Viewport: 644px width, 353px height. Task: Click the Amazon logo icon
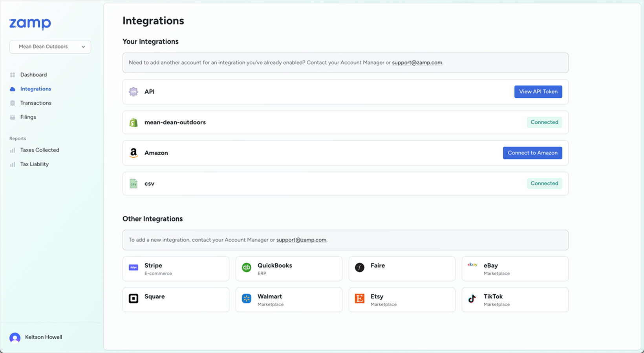point(134,153)
